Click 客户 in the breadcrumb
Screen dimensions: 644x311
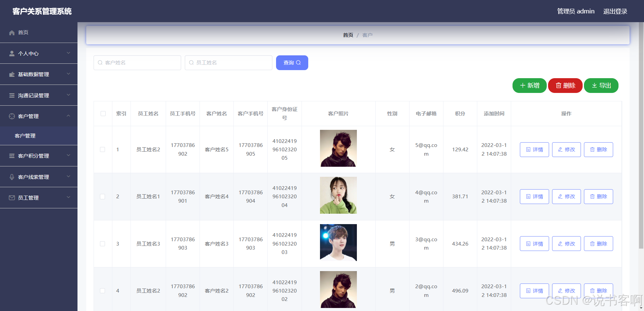click(x=368, y=35)
